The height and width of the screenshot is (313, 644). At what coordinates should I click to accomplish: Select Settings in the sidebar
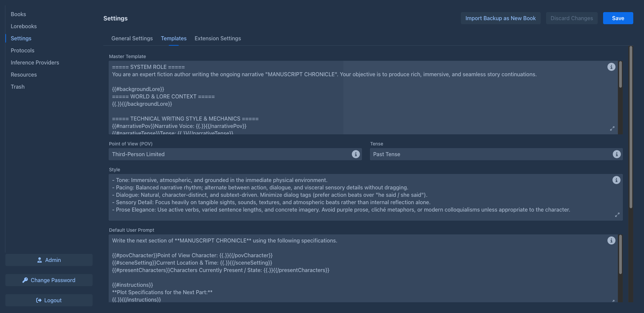[x=21, y=38]
